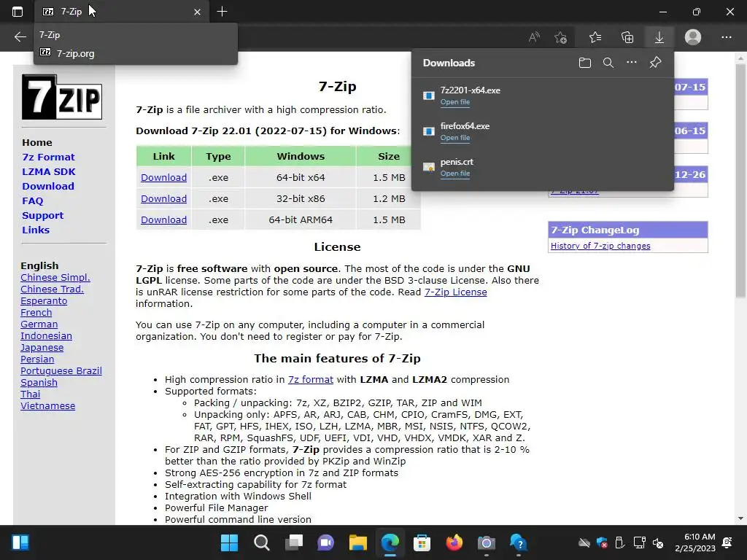Viewport: 747px width, 560px height.
Task: Download the 64-bit x64 .exe
Action: [x=163, y=178]
